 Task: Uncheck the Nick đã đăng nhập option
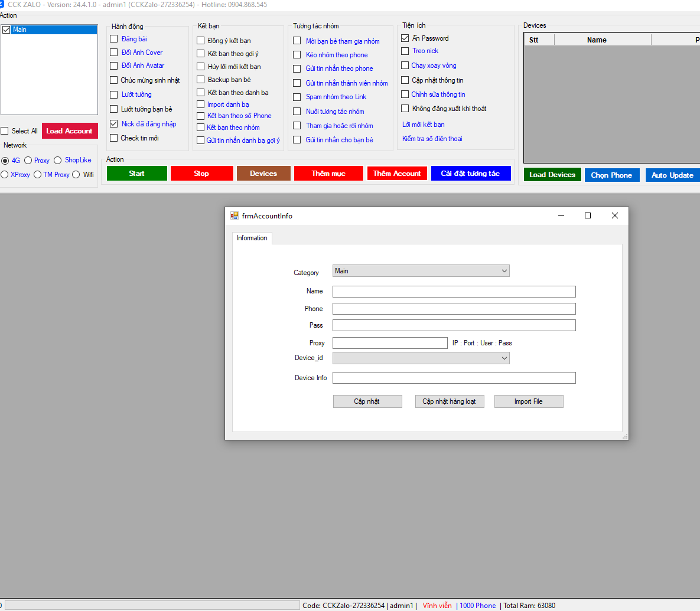click(x=114, y=123)
